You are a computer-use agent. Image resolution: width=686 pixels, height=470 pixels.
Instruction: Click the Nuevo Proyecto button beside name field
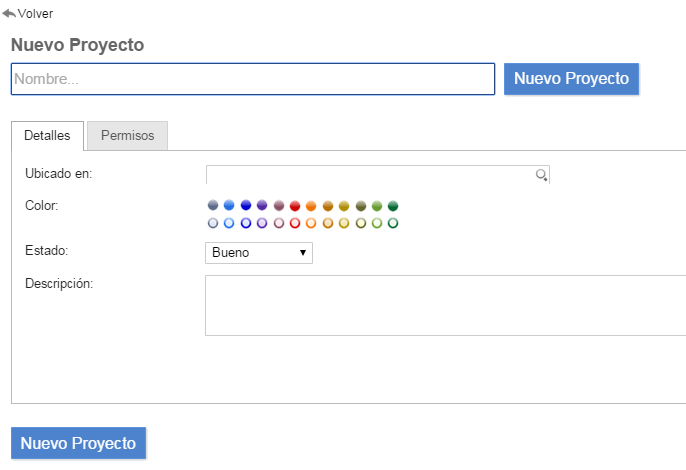click(571, 79)
